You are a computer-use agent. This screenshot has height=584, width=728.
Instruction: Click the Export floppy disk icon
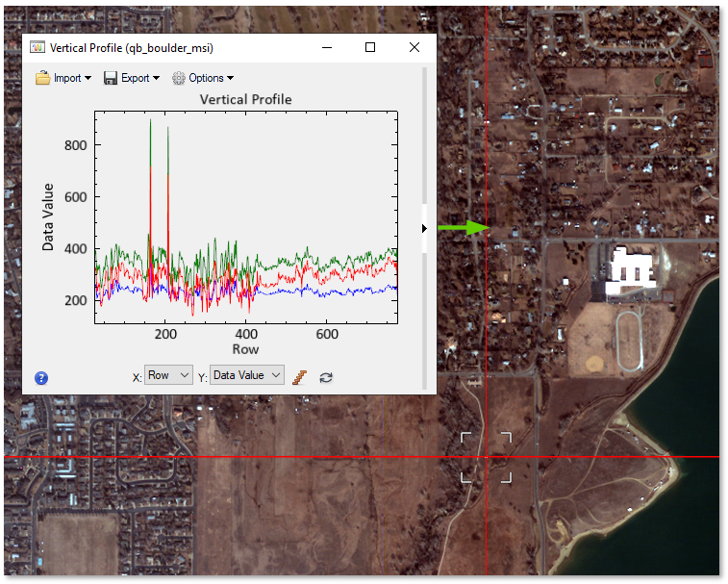click(x=111, y=78)
